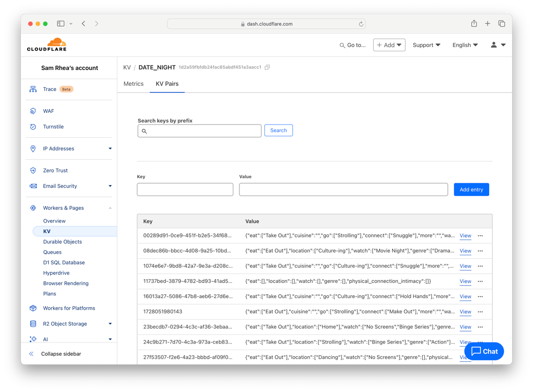533x392 pixels.
Task: Click the Collapse sidebar double-chevron icon
Action: point(31,354)
